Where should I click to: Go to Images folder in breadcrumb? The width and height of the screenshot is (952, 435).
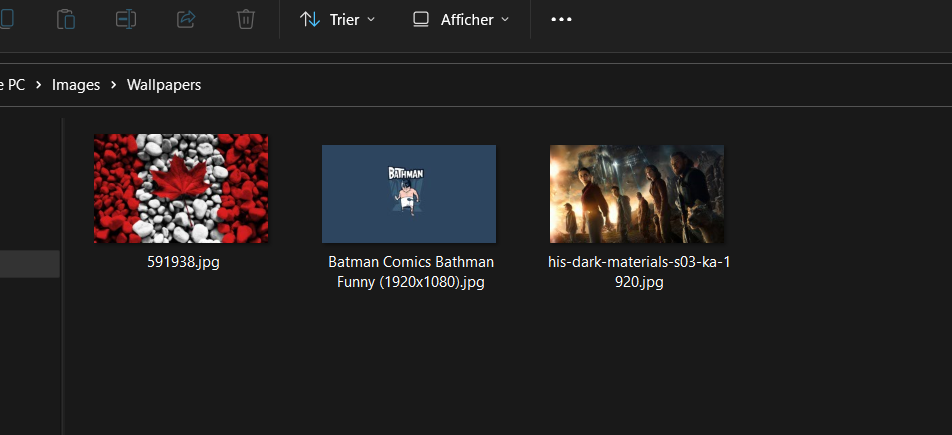click(76, 85)
